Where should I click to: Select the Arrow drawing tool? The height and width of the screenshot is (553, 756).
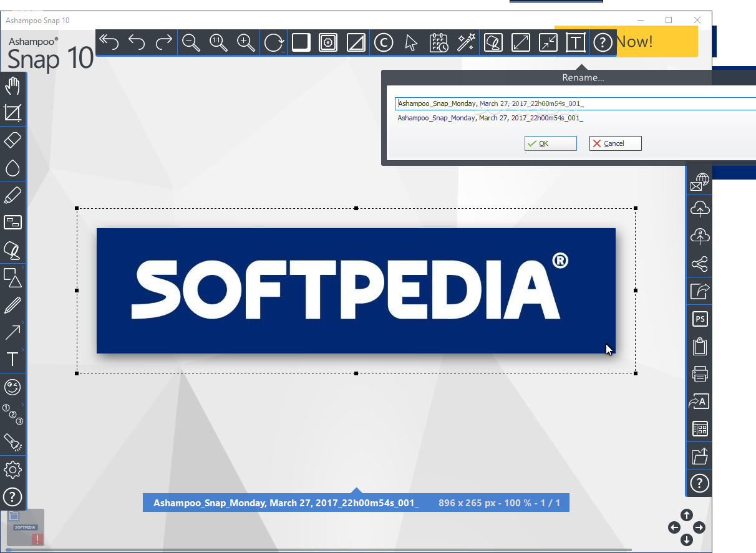tap(12, 332)
